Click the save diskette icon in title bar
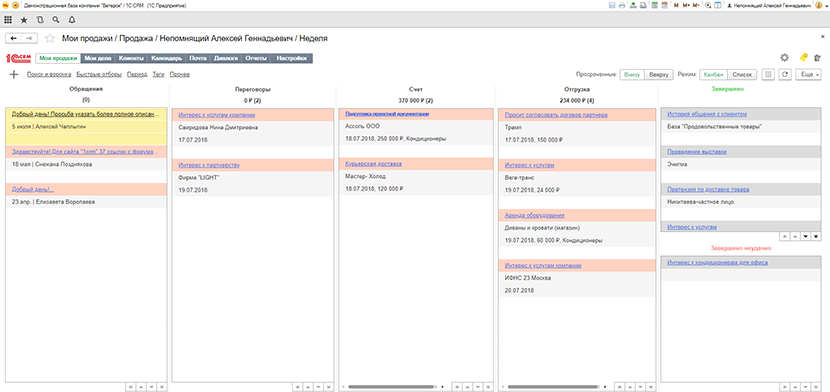This screenshot has width=830, height=392. click(612, 5)
